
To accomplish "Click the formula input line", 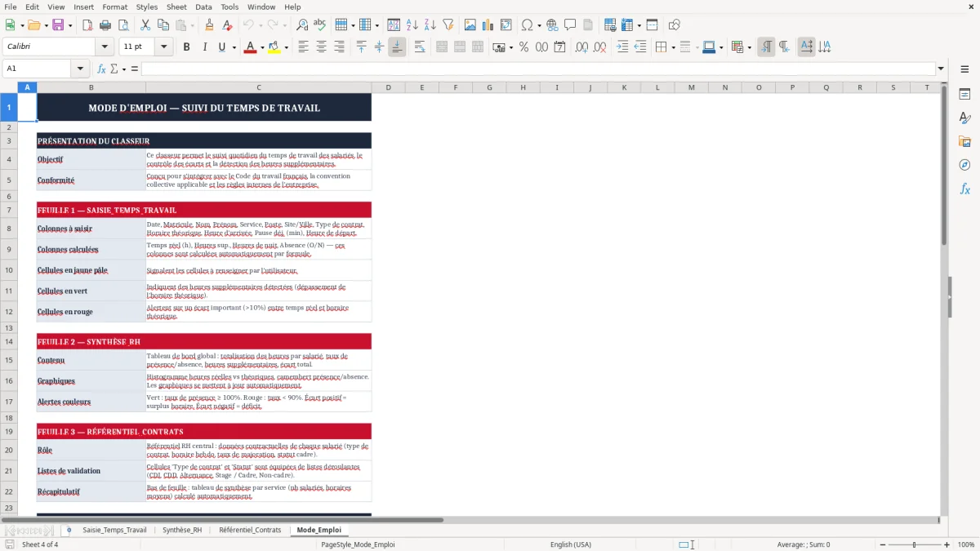I will click(x=538, y=69).
